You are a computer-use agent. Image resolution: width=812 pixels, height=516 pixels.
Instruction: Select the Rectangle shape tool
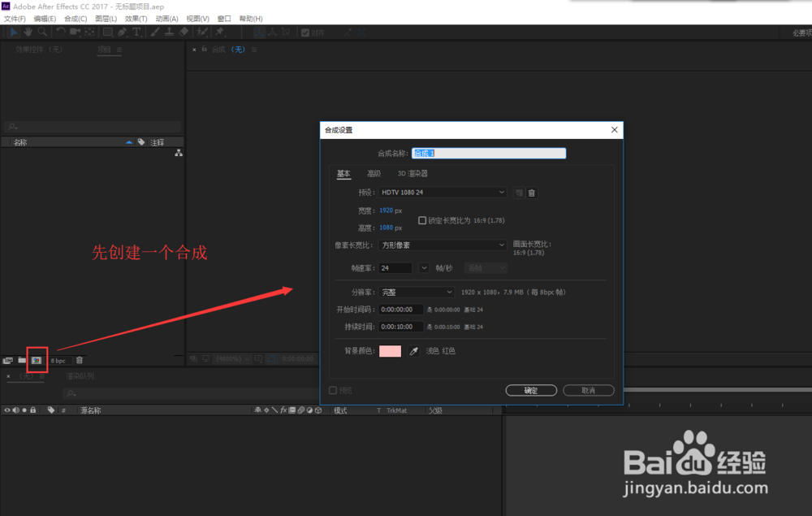point(108,33)
